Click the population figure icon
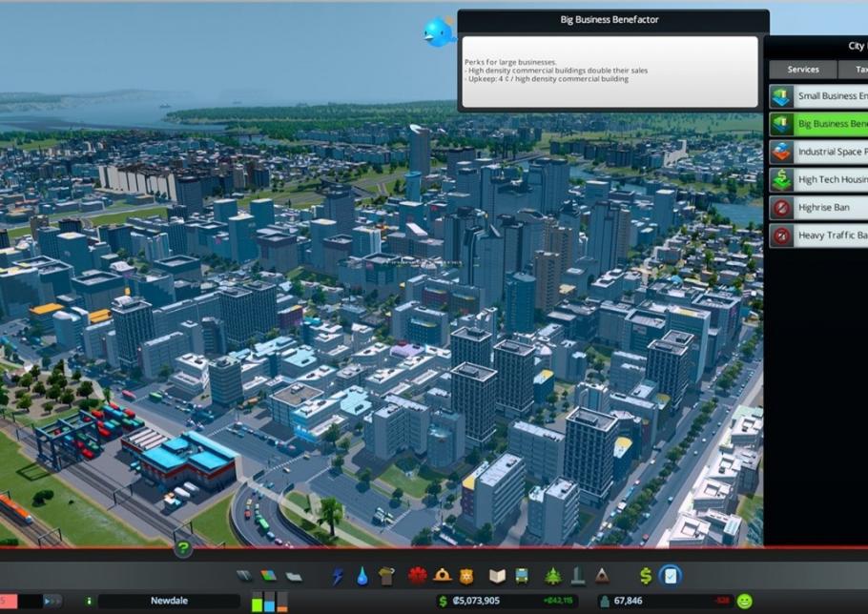 click(x=605, y=602)
